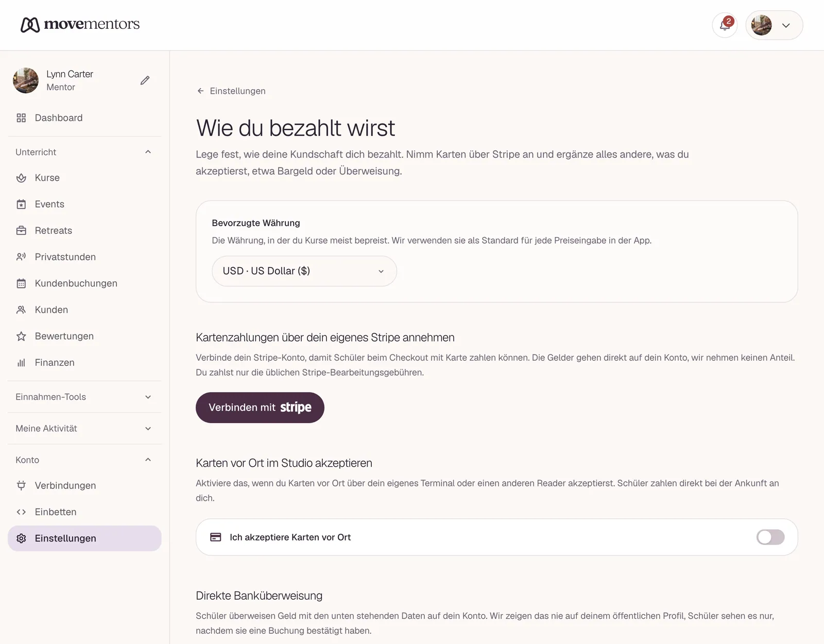Select Finanzen from the sidebar
824x644 pixels.
point(84,363)
